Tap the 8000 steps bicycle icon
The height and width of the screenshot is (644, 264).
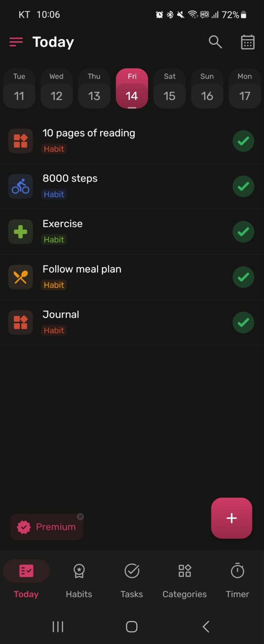pos(20,186)
